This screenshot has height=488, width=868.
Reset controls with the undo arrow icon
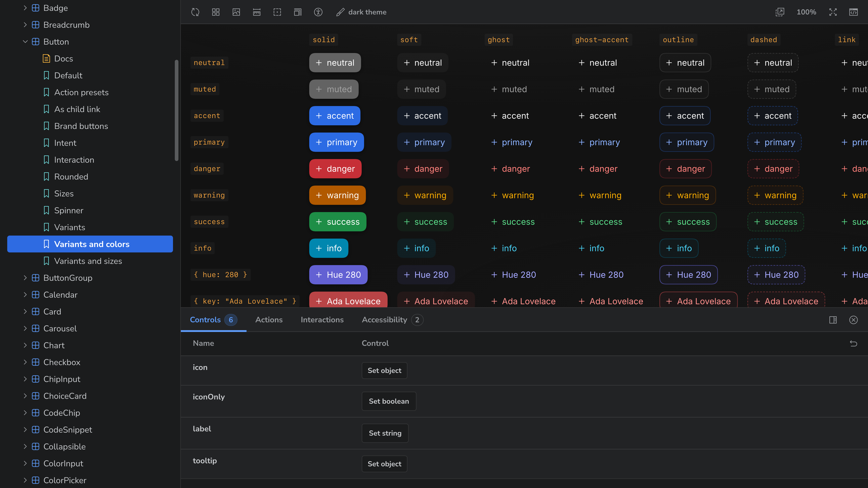click(854, 343)
